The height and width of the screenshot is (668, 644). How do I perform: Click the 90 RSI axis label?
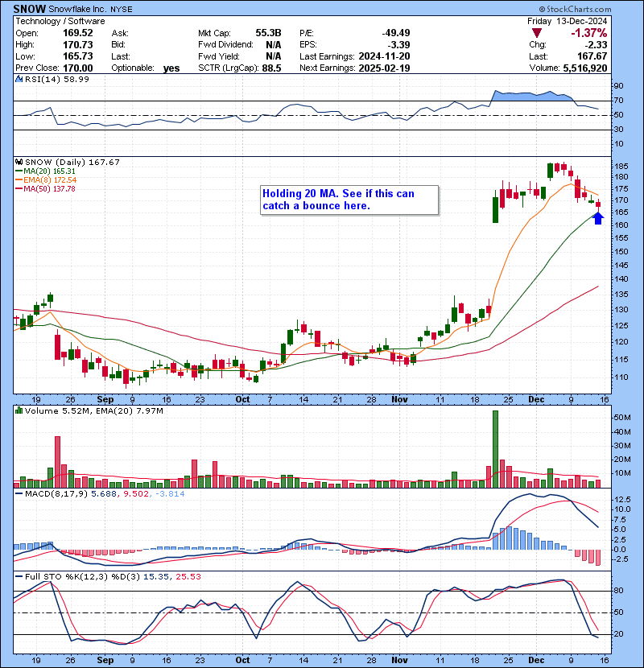[x=619, y=86]
